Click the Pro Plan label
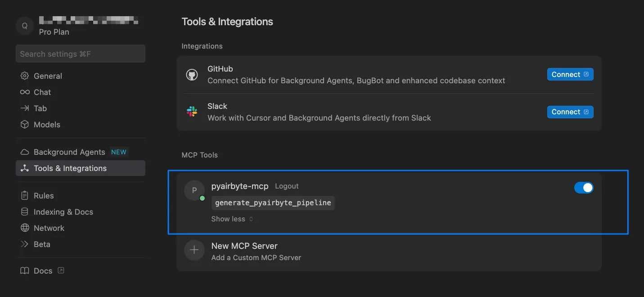The height and width of the screenshot is (297, 644). (54, 32)
